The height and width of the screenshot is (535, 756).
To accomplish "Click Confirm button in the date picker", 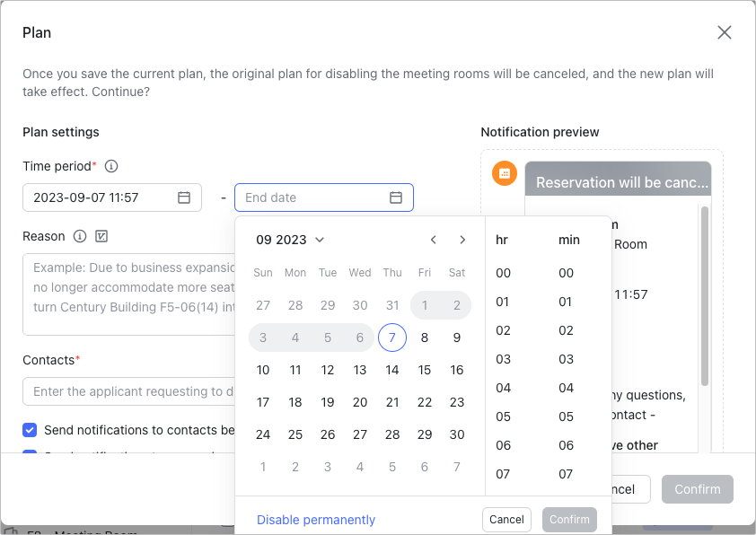I will click(x=569, y=520).
